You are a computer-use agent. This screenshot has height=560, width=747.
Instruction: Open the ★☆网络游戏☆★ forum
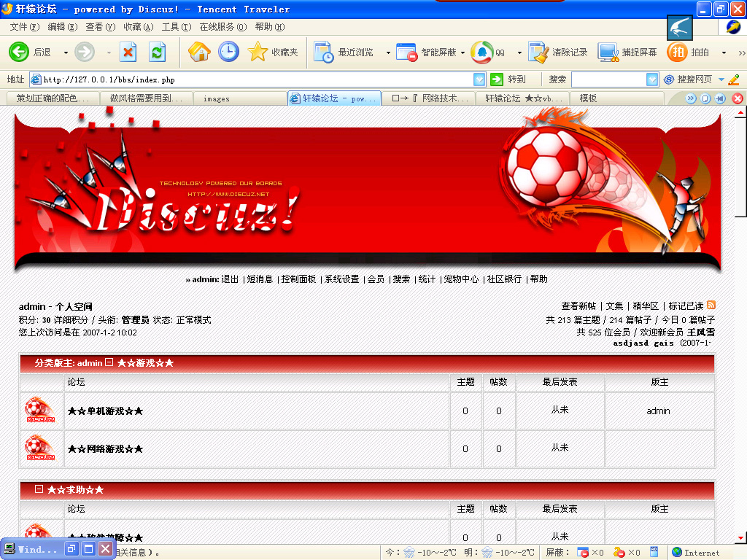click(105, 449)
